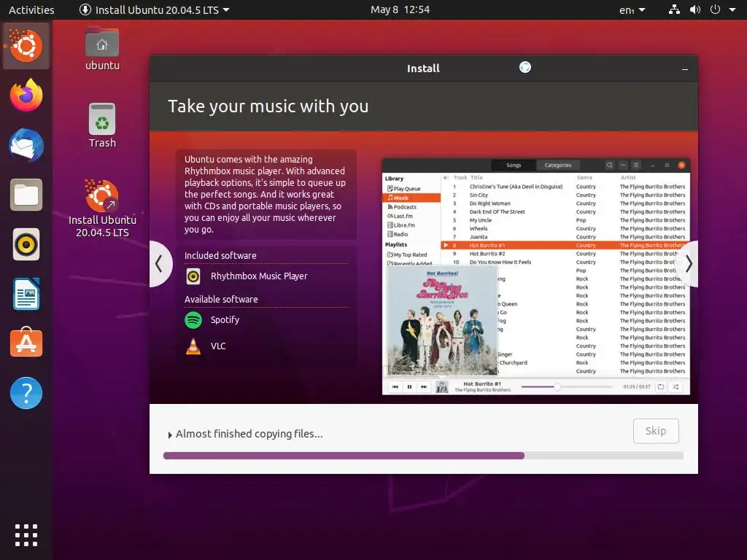The image size is (747, 560).
Task: Click the Spotify label under Available software
Action: tap(225, 320)
